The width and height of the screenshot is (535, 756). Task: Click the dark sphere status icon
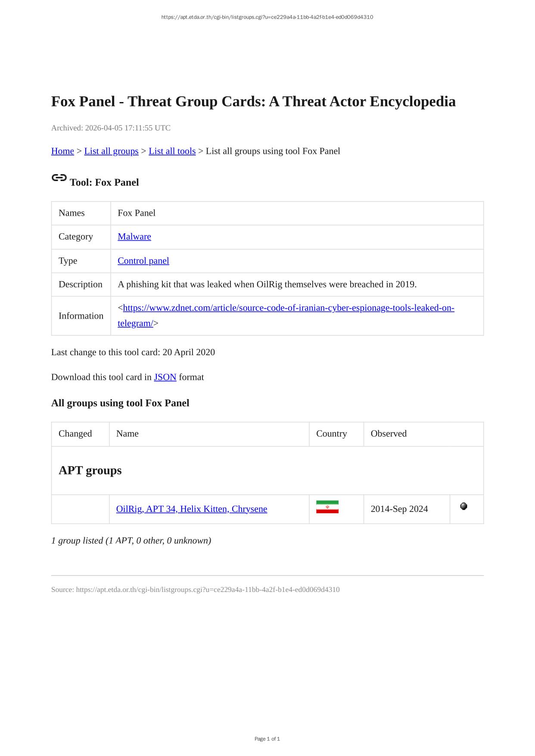(x=463, y=506)
